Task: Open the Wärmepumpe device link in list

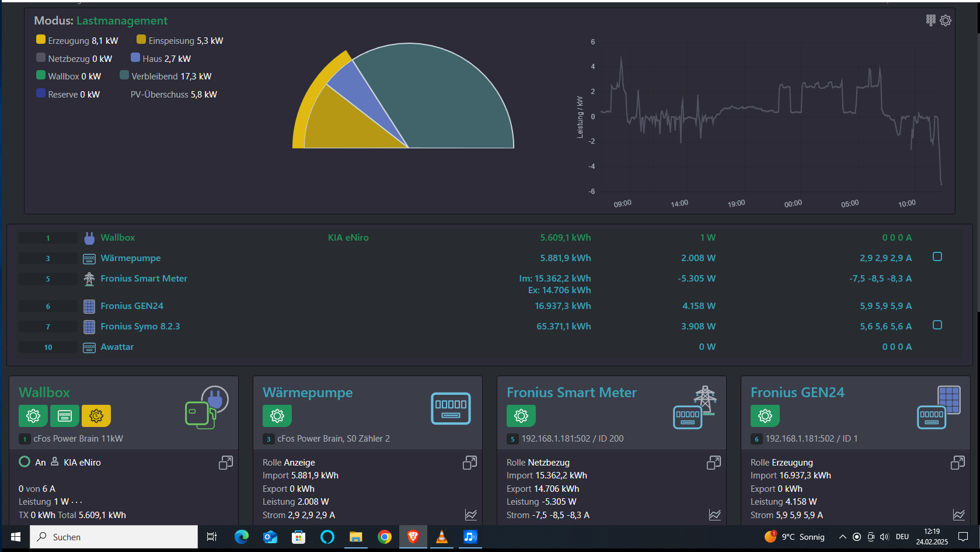Action: [130, 258]
